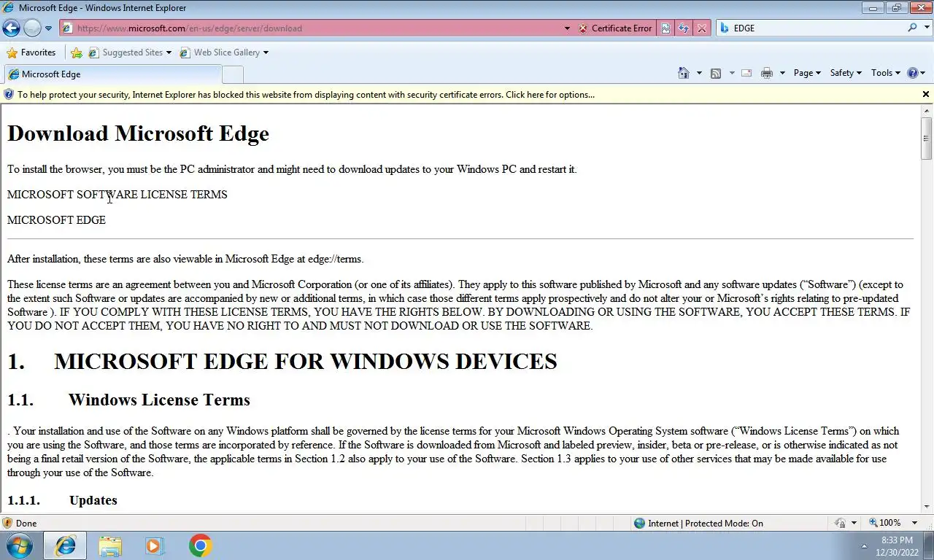Screen dimensions: 934x560
Task: Open the Safety menu
Action: pyautogui.click(x=846, y=73)
